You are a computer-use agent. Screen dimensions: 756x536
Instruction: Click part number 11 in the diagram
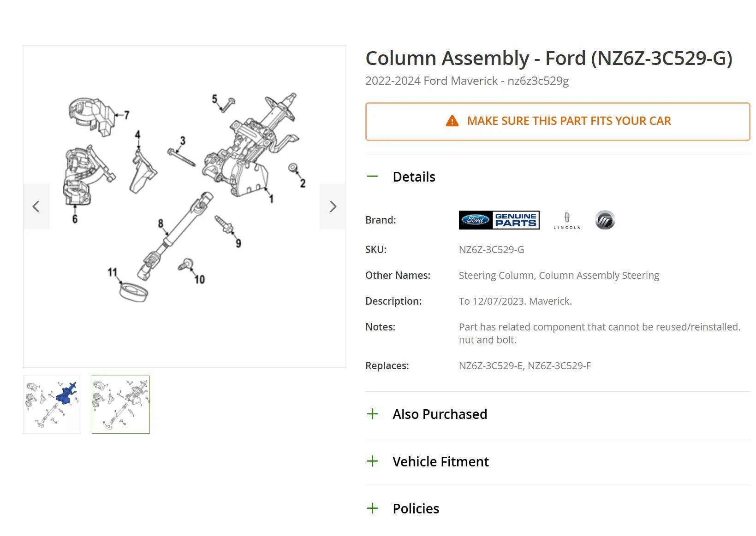112,272
